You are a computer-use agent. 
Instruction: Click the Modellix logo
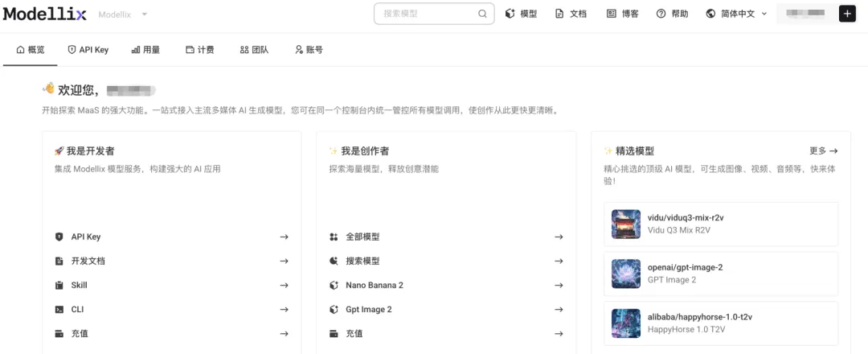(44, 14)
